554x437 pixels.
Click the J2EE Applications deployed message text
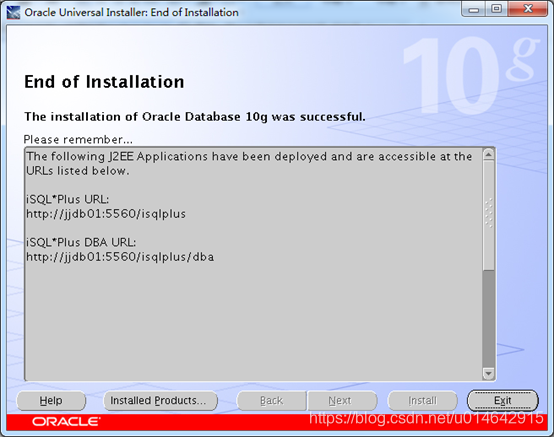pyautogui.click(x=249, y=163)
